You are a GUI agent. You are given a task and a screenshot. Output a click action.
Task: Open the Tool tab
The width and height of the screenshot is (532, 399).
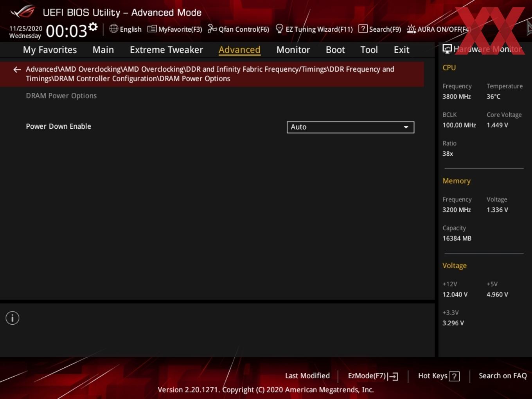(x=369, y=50)
